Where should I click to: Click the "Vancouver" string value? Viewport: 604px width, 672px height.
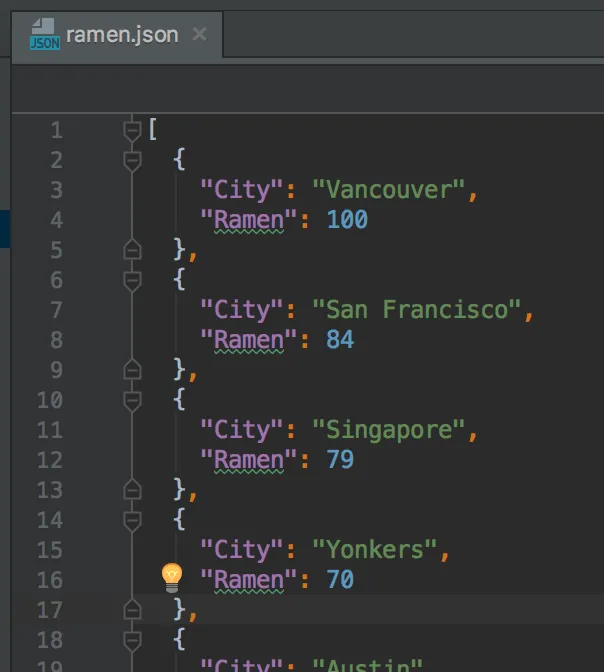389,189
